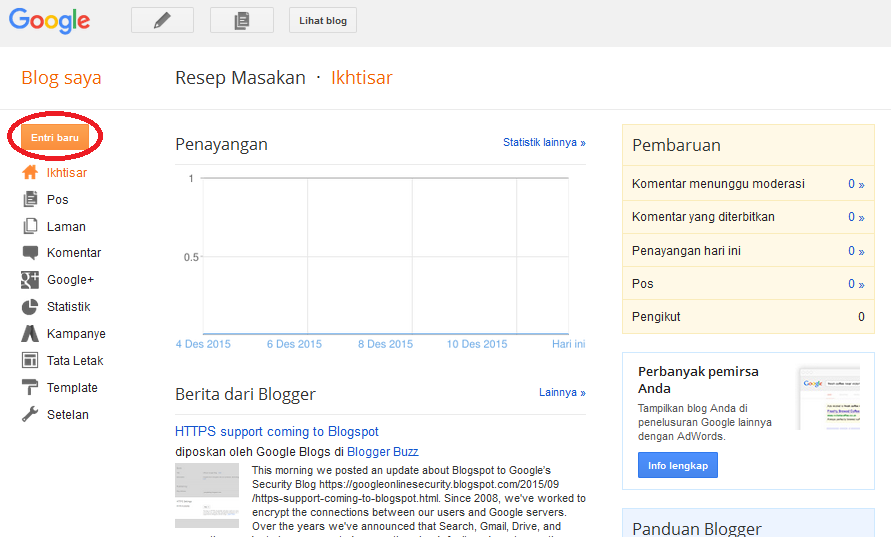Viewport: 891px width, 537px height.
Task: Open the Pos menu item
Action: [x=57, y=200]
